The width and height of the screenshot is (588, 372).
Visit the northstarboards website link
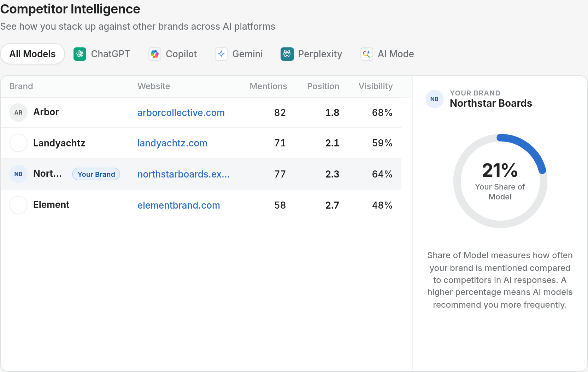(183, 174)
